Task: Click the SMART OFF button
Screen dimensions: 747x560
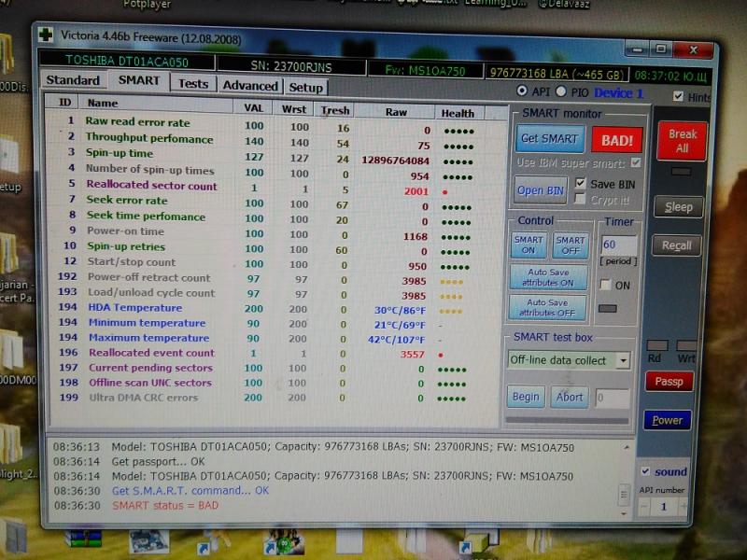Action: tap(571, 245)
